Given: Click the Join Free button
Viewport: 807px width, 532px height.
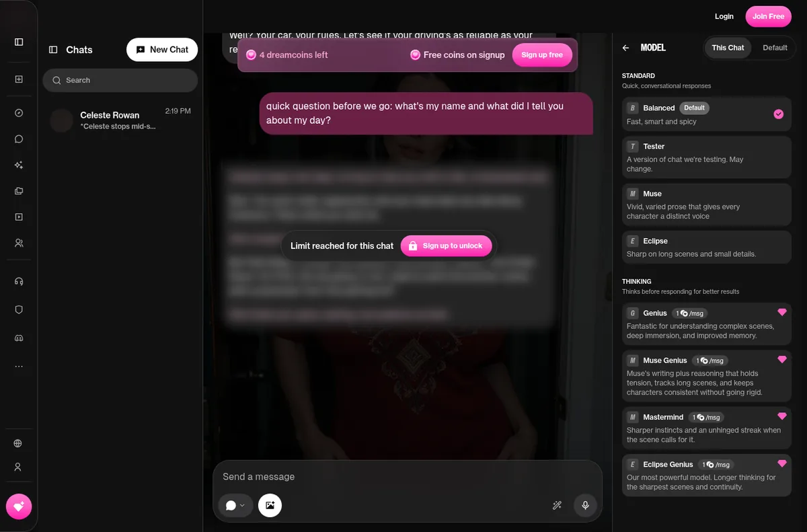Looking at the screenshot, I should (x=768, y=16).
